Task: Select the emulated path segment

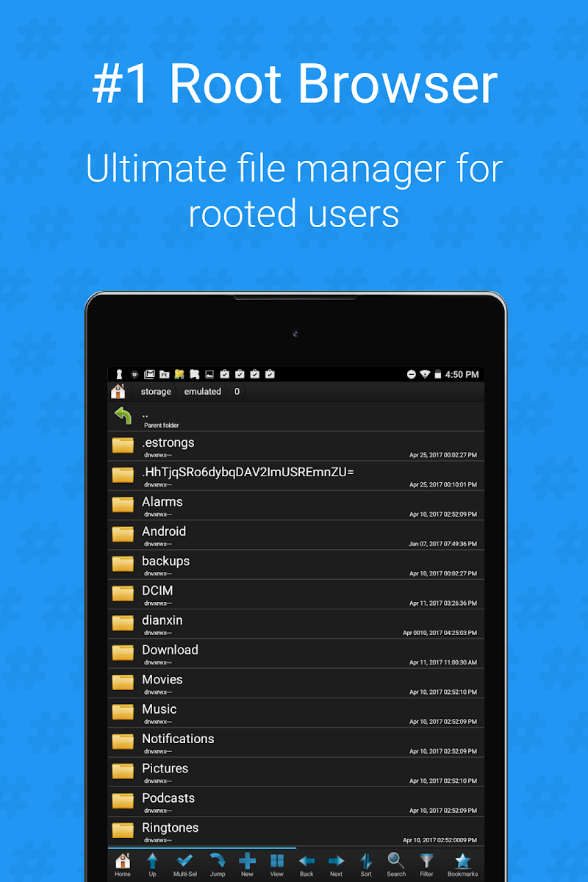Action: 203,392
